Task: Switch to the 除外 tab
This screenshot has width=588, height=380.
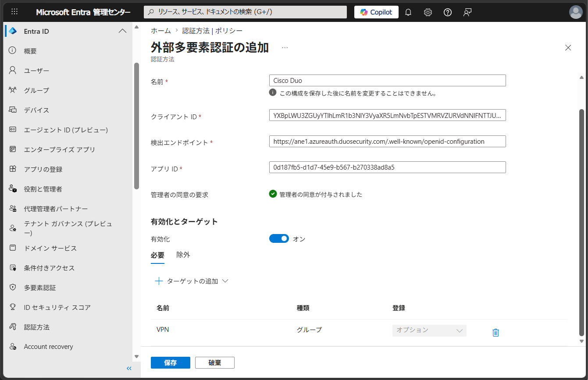Action: pos(183,255)
